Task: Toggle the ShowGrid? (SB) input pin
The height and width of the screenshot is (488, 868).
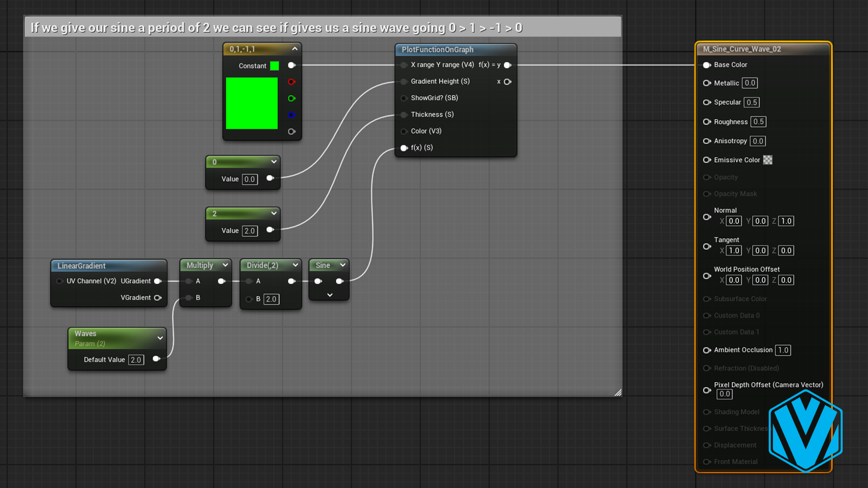Action: [x=404, y=98]
